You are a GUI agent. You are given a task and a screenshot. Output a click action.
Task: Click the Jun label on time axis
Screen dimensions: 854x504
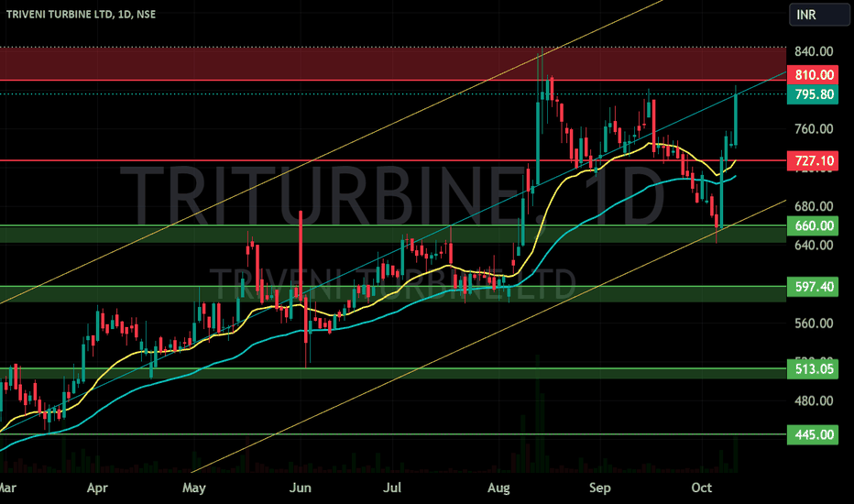301,488
